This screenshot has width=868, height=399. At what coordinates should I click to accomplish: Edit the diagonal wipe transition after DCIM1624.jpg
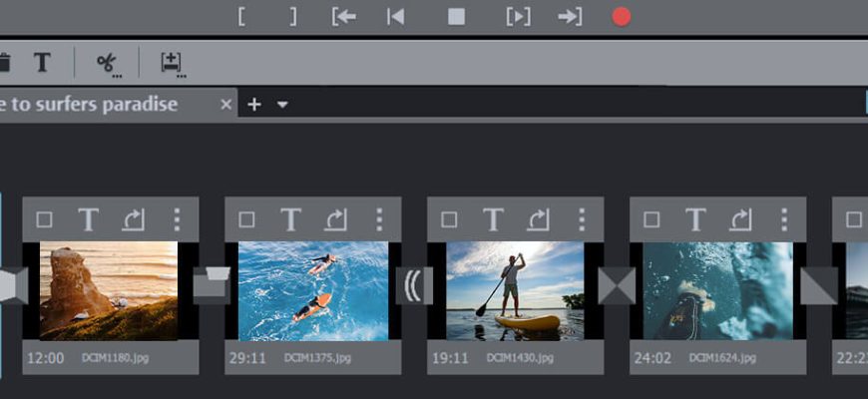click(819, 285)
